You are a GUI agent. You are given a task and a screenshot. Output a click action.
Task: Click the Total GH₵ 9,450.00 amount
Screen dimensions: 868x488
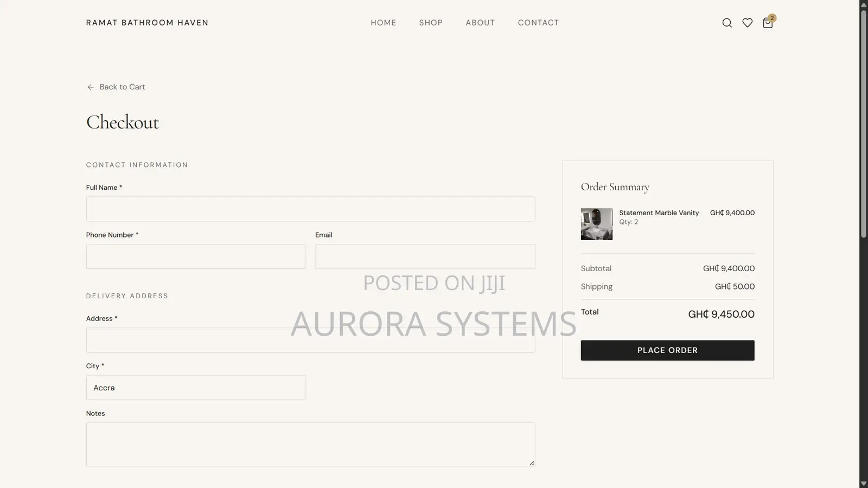(721, 314)
